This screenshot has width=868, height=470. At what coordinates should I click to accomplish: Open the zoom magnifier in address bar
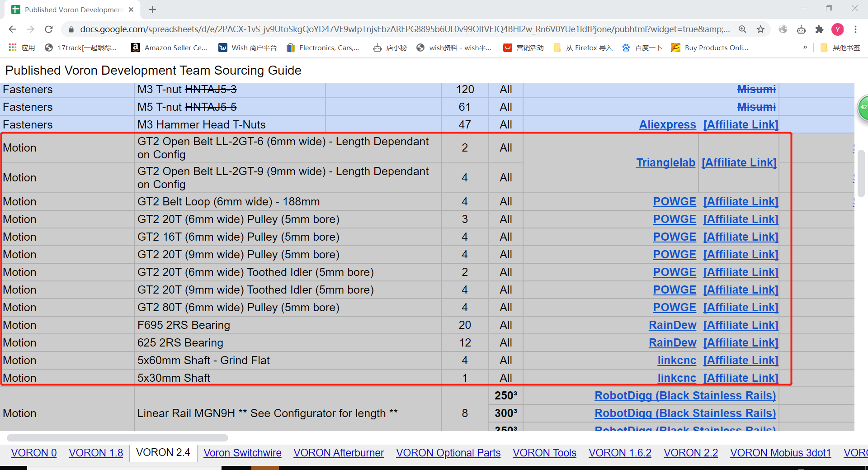pos(742,29)
